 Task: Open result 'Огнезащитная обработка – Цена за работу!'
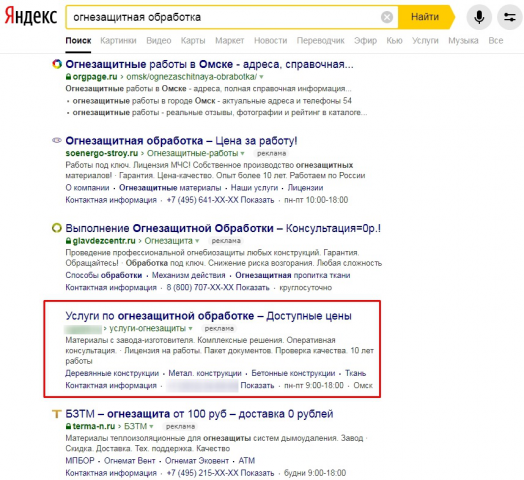tap(181, 141)
